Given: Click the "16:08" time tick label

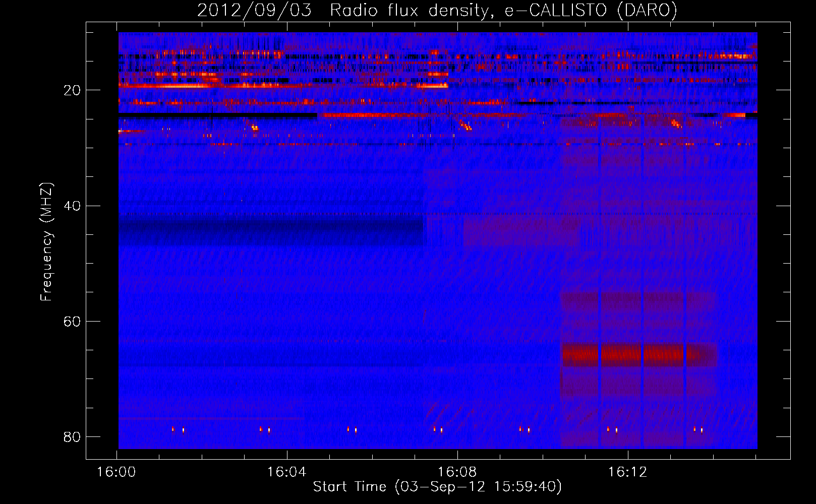Looking at the screenshot, I should tap(457, 472).
